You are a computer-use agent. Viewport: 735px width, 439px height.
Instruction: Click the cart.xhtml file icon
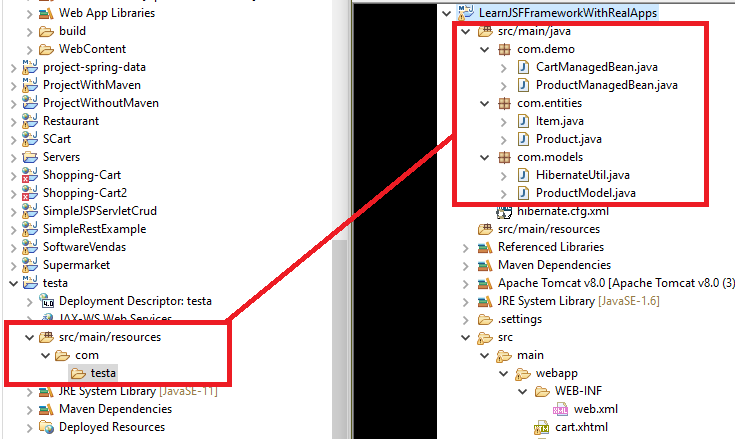(541, 427)
